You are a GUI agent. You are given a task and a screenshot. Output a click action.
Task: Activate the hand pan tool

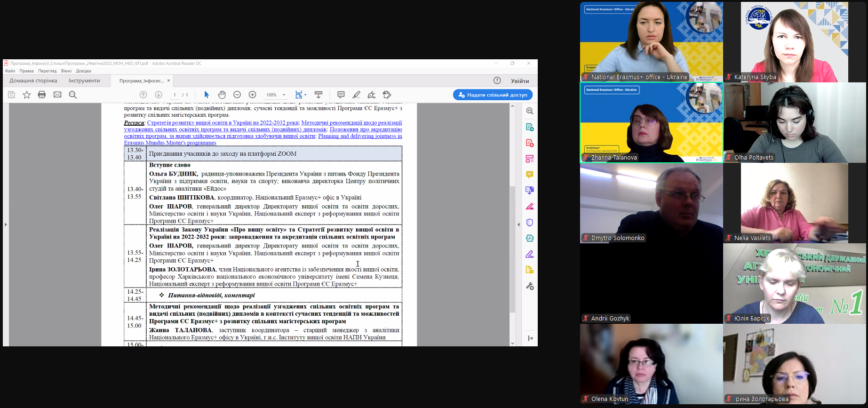click(222, 95)
